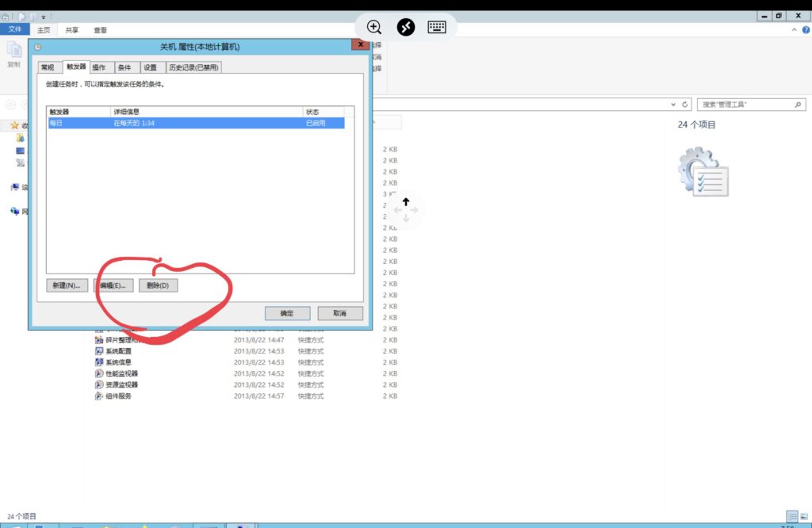Show the on-screen keyboard icon

pyautogui.click(x=437, y=26)
